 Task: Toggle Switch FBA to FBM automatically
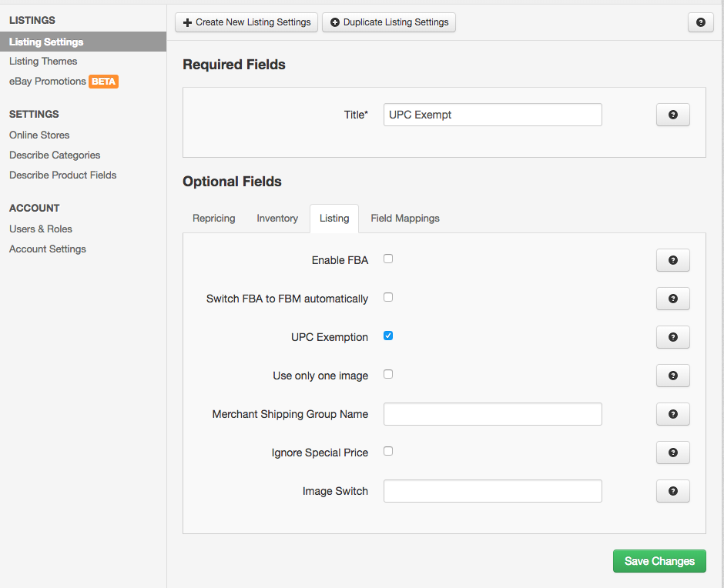[x=388, y=297]
